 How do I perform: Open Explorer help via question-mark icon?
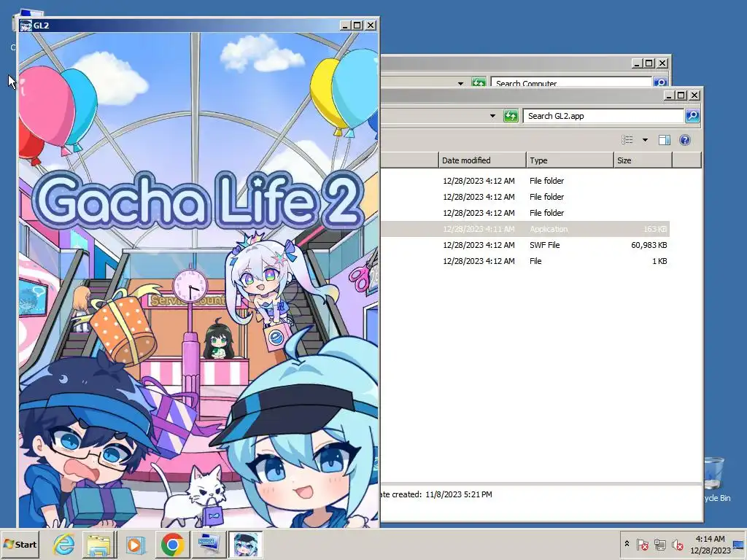pyautogui.click(x=684, y=139)
